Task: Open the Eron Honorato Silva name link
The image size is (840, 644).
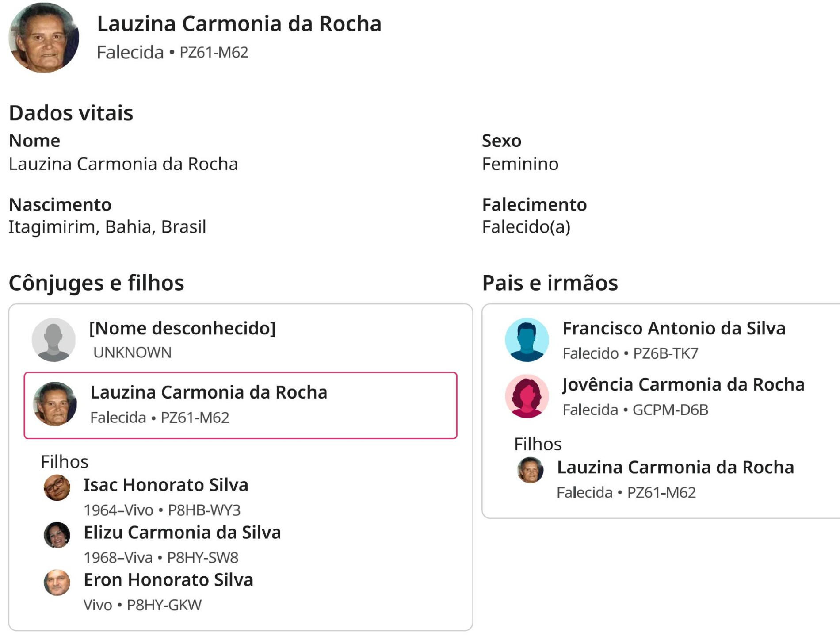Action: coord(168,579)
